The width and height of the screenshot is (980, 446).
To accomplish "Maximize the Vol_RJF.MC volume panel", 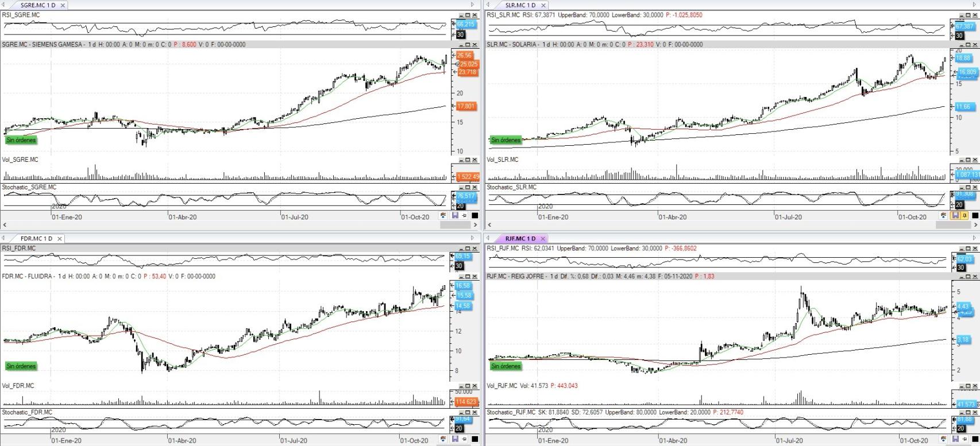I will click(968, 386).
